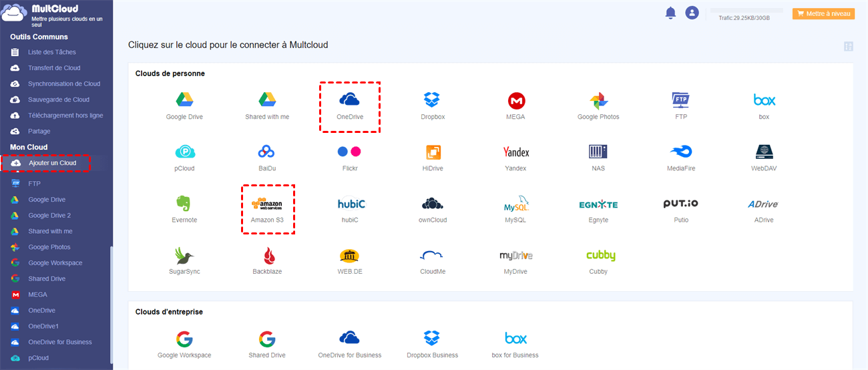The image size is (868, 370).
Task: Select Egnyte cloud
Action: click(598, 209)
